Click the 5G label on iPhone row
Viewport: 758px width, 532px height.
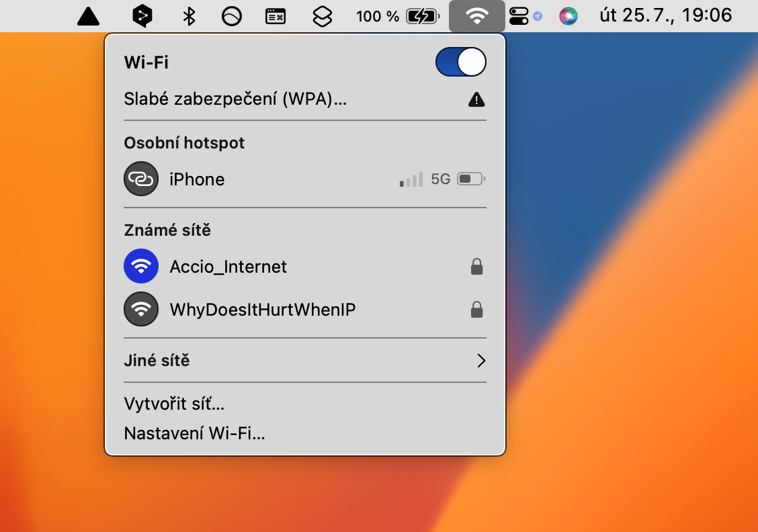tap(440, 179)
